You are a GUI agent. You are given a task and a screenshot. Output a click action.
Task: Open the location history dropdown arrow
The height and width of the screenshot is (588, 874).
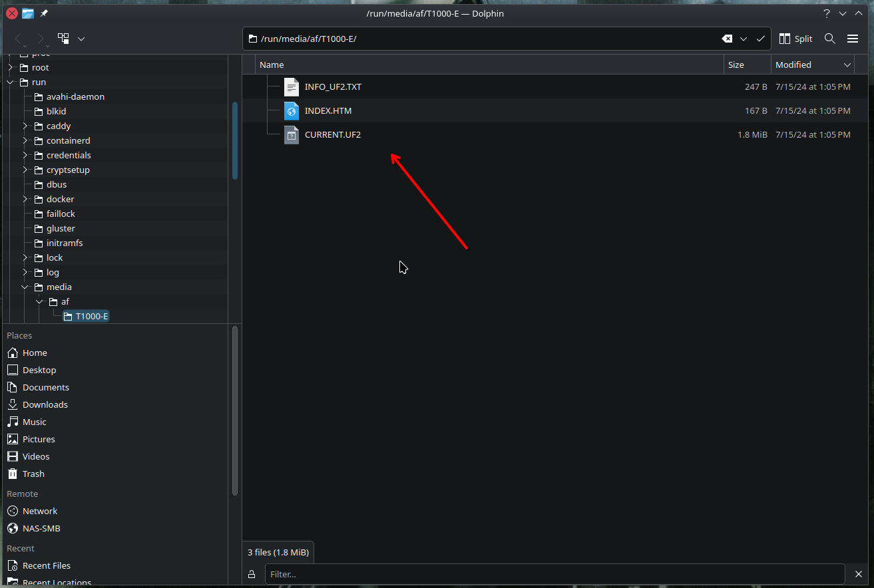744,39
